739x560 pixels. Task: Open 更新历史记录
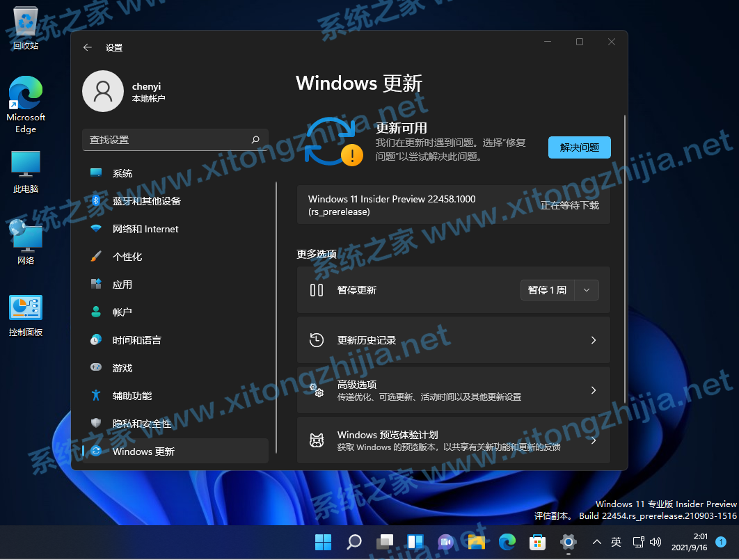click(x=453, y=340)
